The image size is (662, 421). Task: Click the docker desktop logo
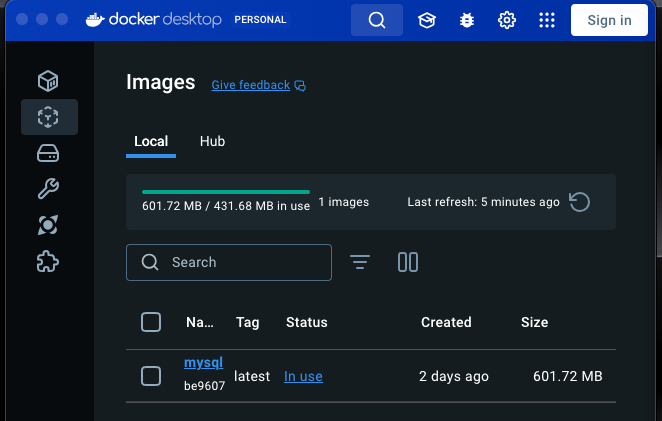click(x=154, y=19)
